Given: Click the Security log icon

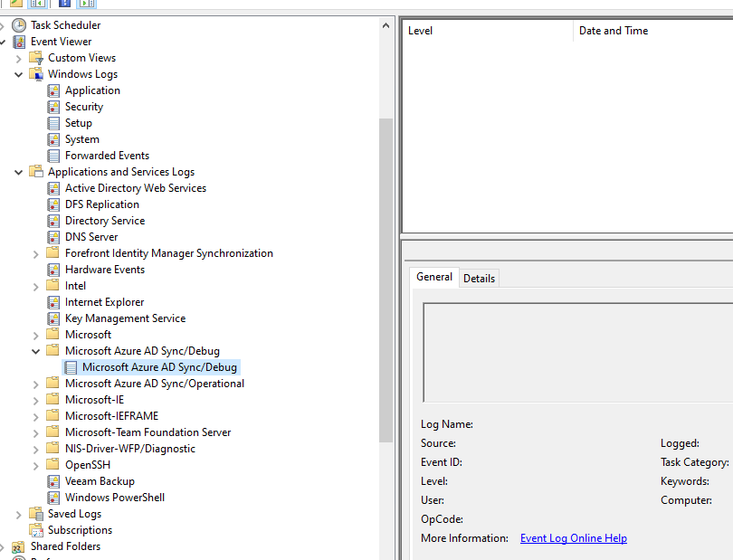Looking at the screenshot, I should [x=53, y=107].
